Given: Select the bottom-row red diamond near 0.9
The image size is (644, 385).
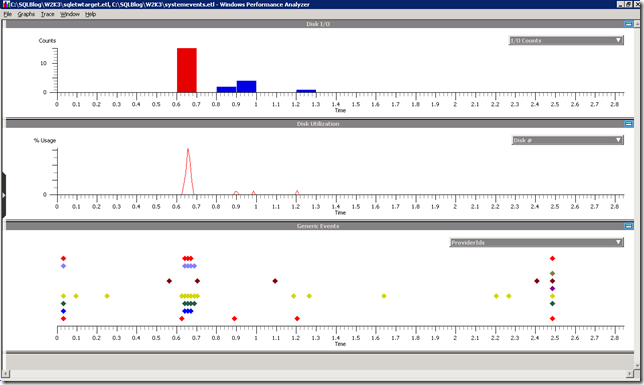Looking at the screenshot, I should click(235, 318).
